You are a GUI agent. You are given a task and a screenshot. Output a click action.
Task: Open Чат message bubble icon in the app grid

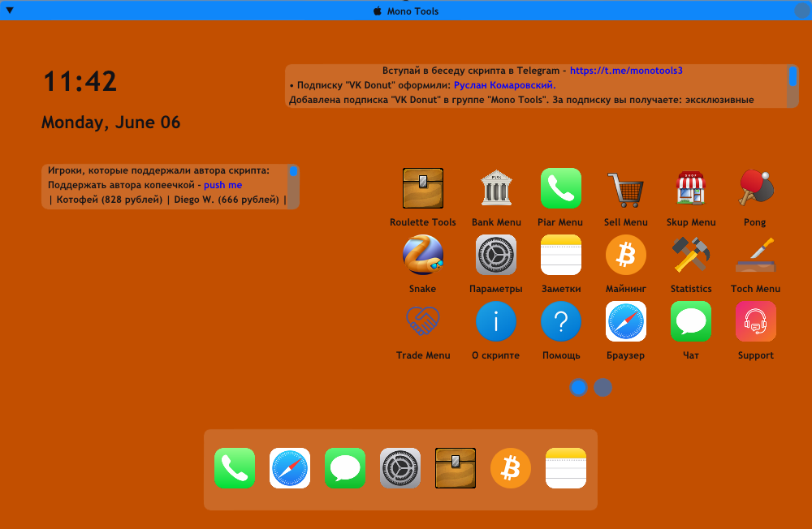(691, 321)
